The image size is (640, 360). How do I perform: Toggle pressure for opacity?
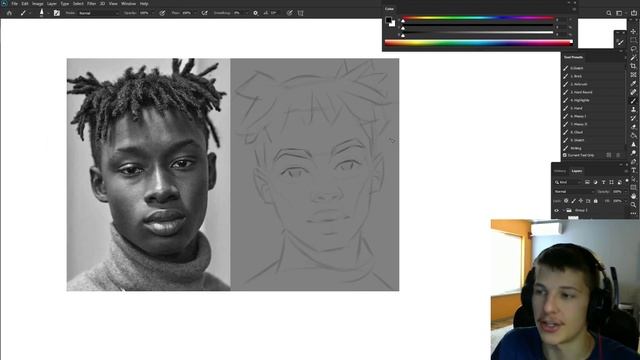[162, 13]
